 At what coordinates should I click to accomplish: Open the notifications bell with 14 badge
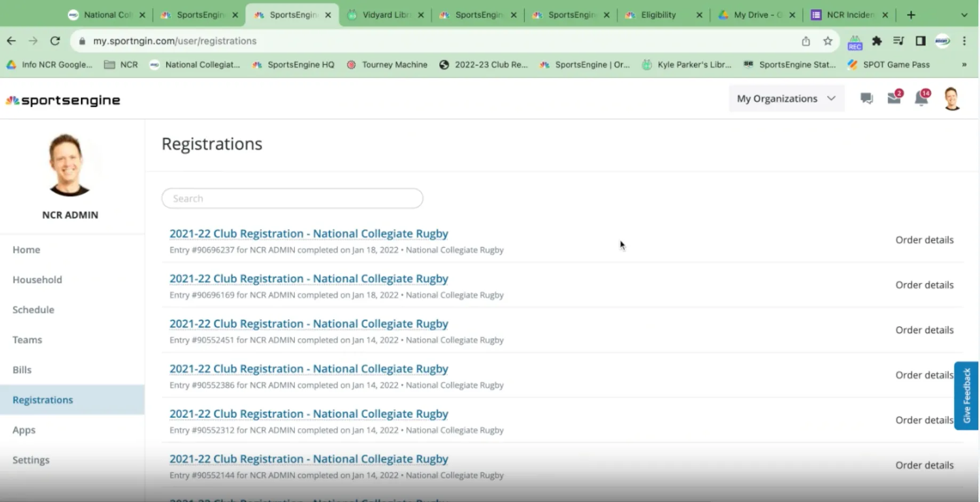(921, 98)
